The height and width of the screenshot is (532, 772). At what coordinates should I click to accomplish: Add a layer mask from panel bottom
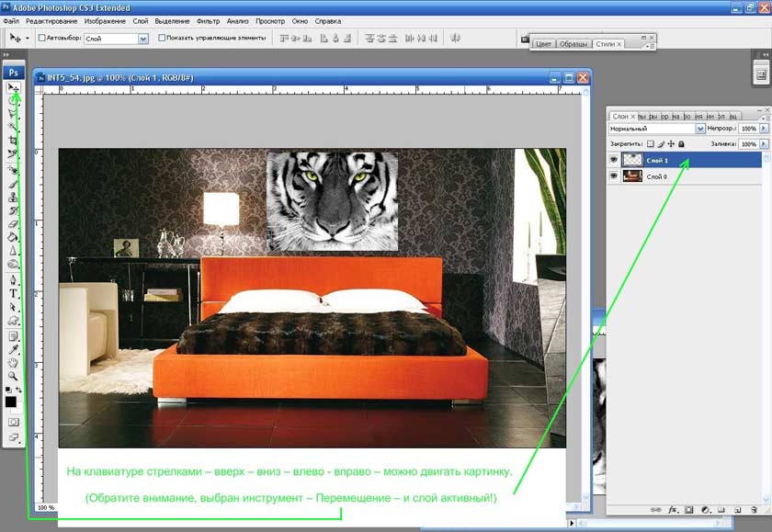(688, 508)
